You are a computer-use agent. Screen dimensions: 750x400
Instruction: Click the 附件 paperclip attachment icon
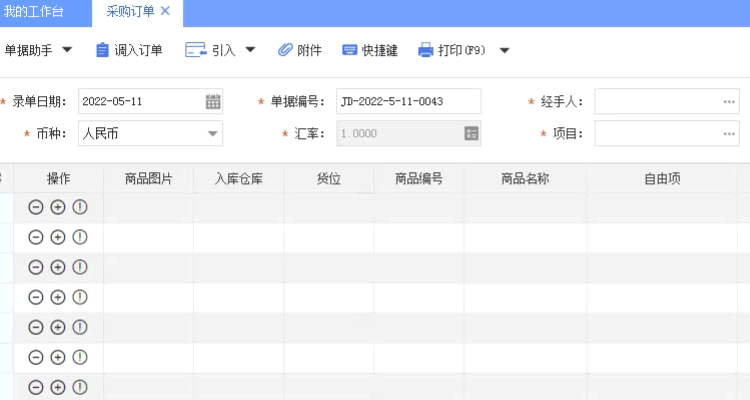coord(285,50)
